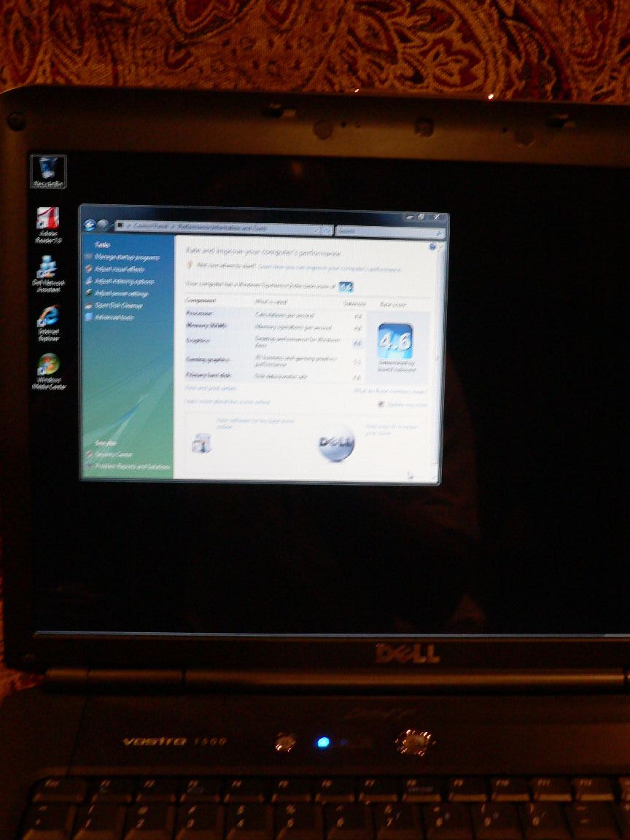This screenshot has height=840, width=630.
Task: Select the Primary hard disk row
Action: (273, 376)
